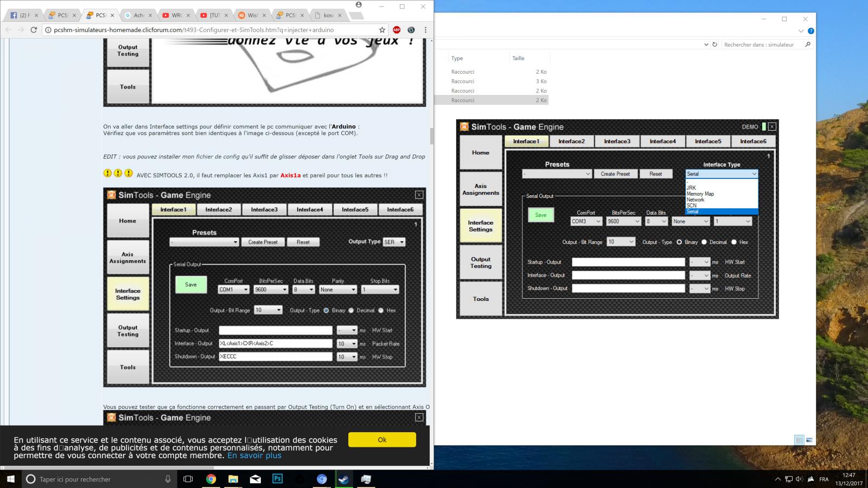Open the BitsPerSec 9600 dropdown
Viewport: 868px width, 488px height.
pyautogui.click(x=623, y=221)
